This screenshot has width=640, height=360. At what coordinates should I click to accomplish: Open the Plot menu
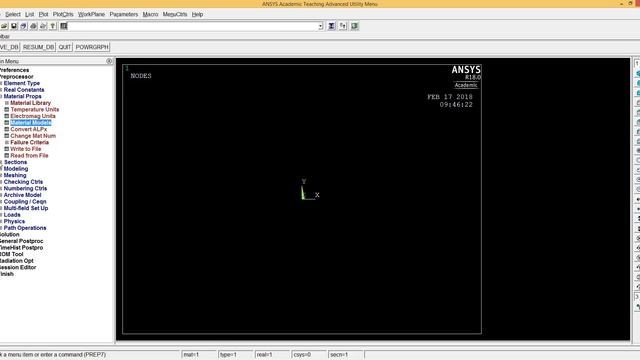[x=43, y=14]
